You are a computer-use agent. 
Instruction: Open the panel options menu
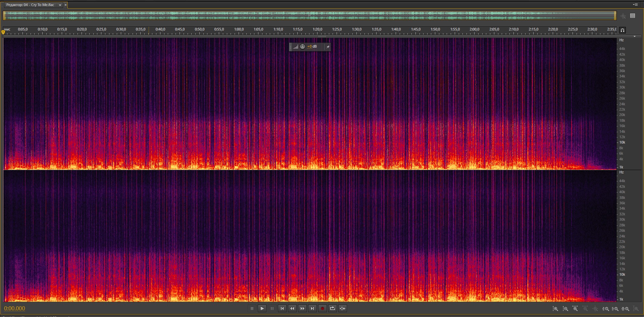[635, 5]
